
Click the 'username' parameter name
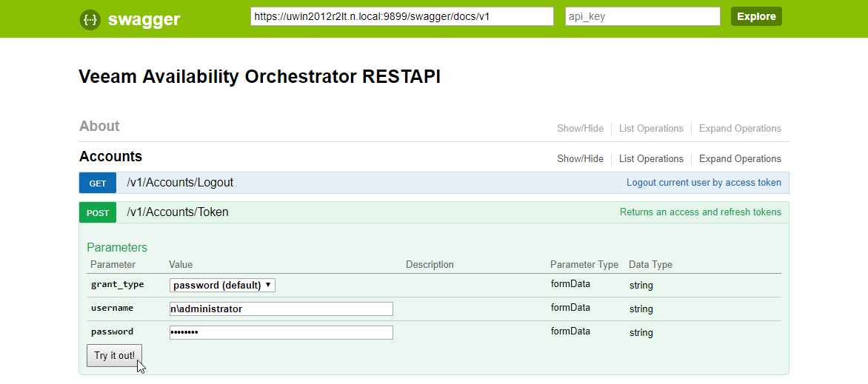tap(112, 308)
